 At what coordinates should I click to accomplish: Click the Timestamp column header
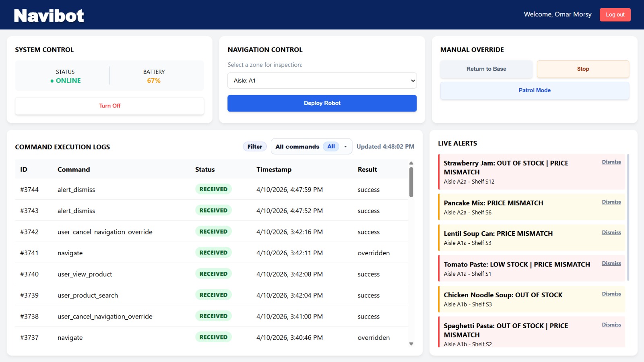click(274, 170)
